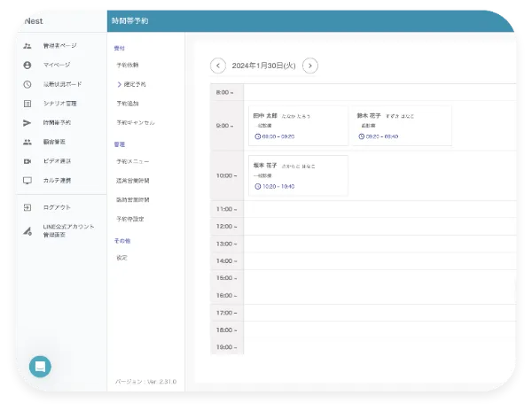Open シナリオ管理 list icon

27,104
